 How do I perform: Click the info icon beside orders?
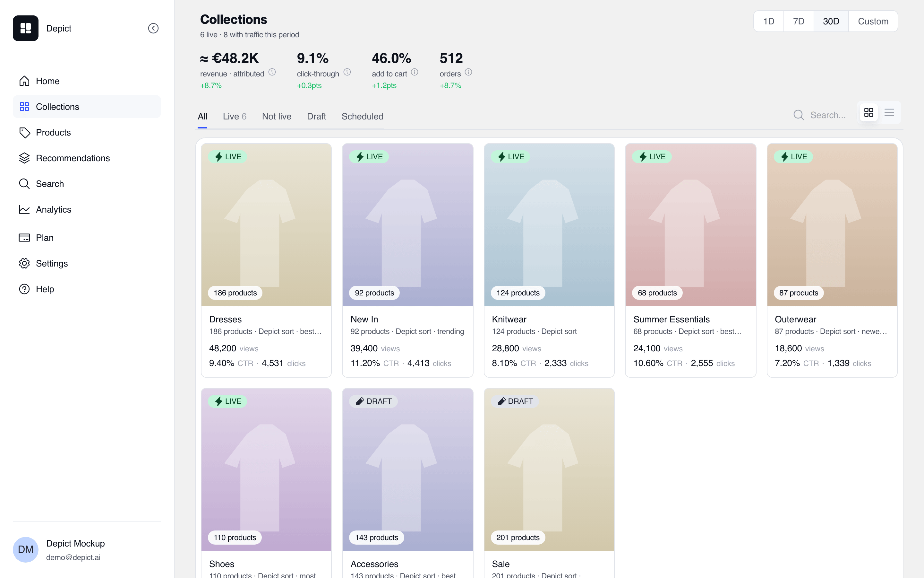click(x=468, y=72)
